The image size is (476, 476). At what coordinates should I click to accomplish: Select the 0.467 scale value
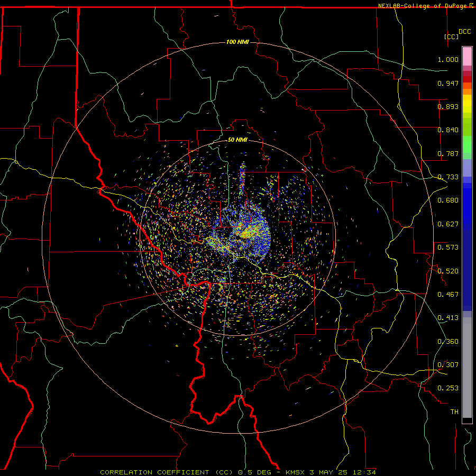pyautogui.click(x=448, y=295)
